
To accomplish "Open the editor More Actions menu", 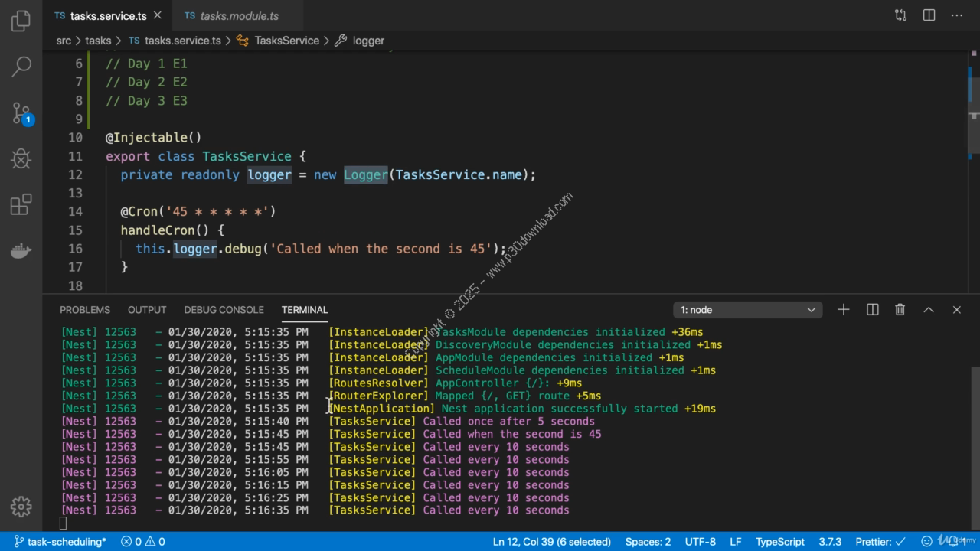I will coord(956,15).
